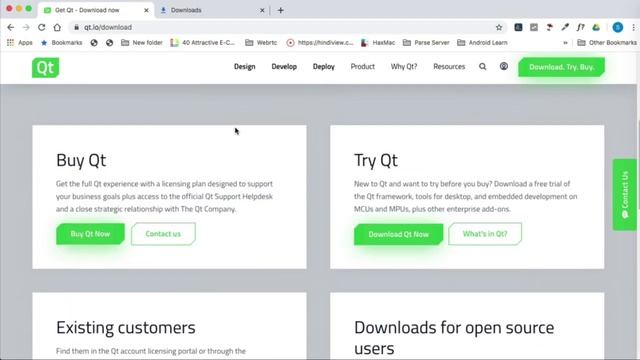The width and height of the screenshot is (640, 360).
Task: Show hidden bookmarks overflow chevron
Action: pyautogui.click(x=565, y=42)
